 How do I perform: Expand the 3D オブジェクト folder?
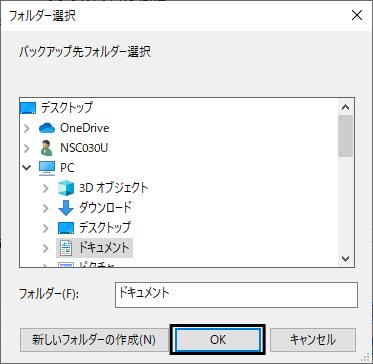click(x=46, y=188)
